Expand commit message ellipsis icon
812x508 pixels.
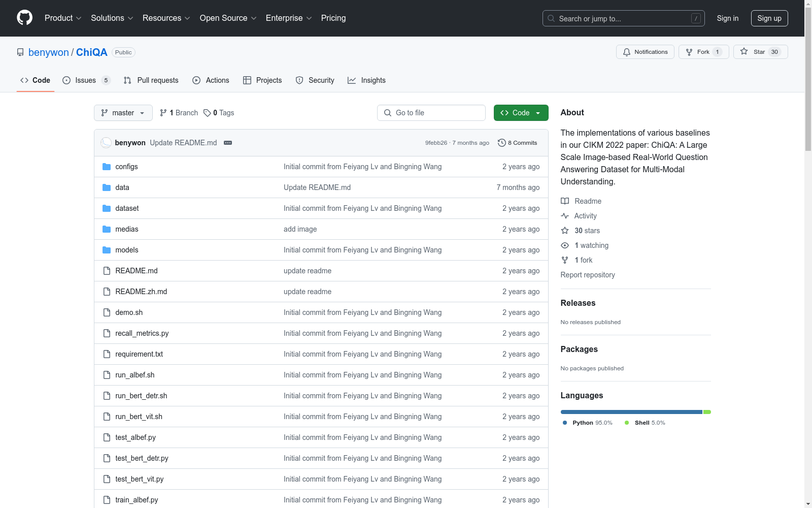tap(228, 143)
